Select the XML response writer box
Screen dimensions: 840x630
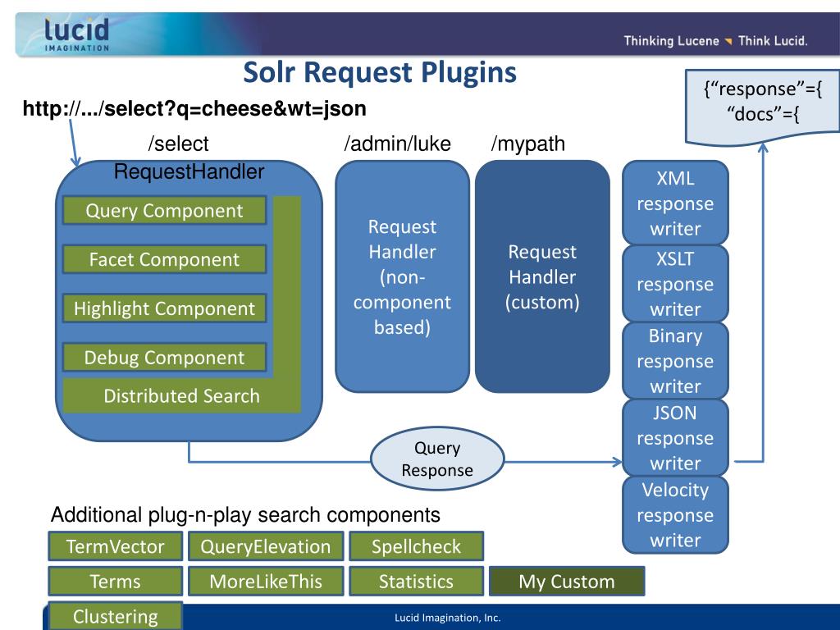click(675, 203)
